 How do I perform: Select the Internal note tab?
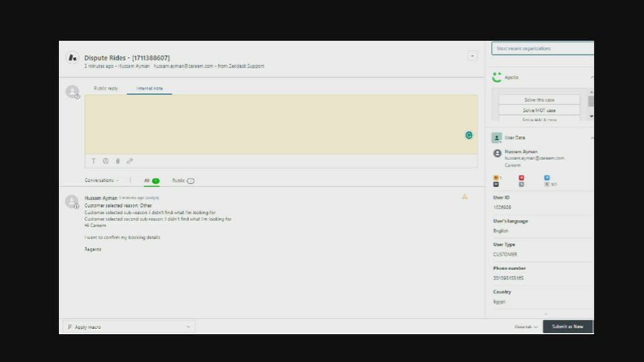tap(149, 88)
